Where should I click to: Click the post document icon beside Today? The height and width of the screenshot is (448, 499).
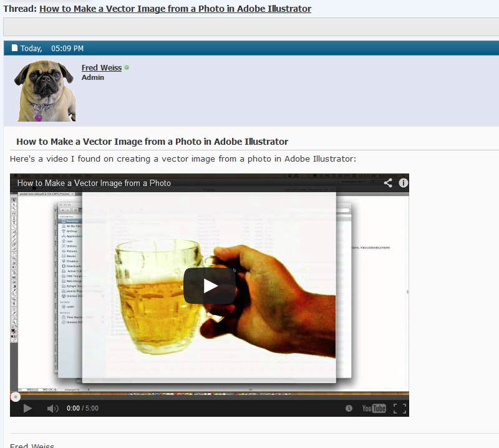[x=14, y=48]
